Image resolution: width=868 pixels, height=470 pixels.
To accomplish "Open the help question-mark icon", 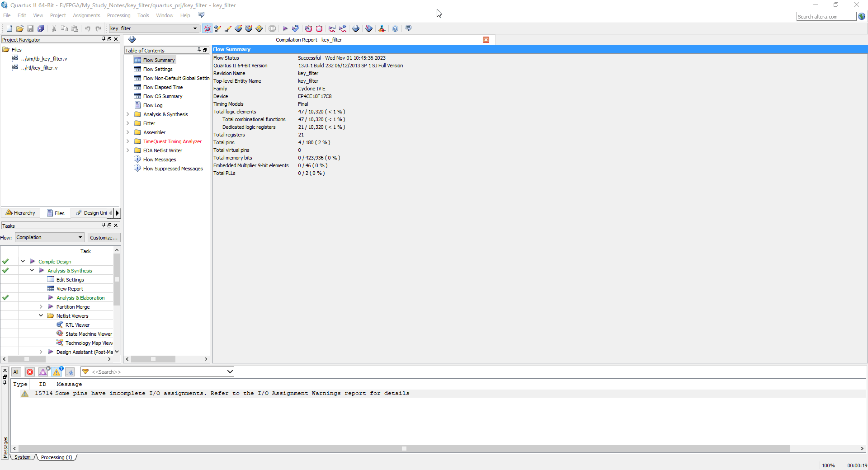I will point(395,28).
